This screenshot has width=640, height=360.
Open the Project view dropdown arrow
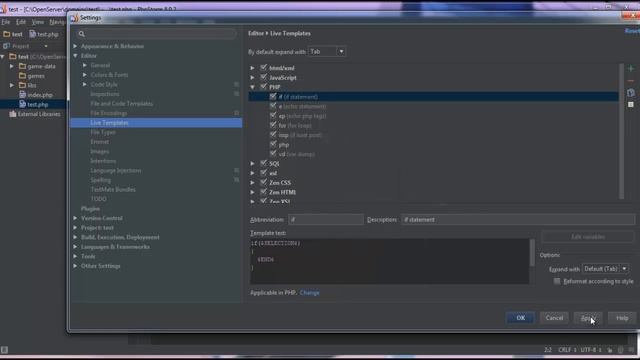(46, 46)
